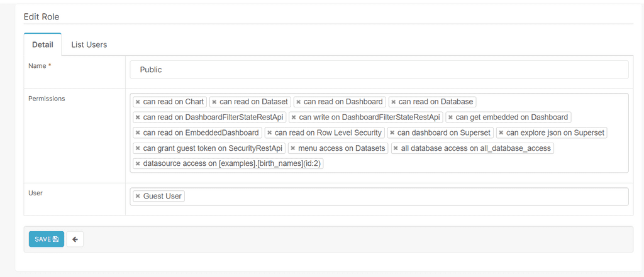Image resolution: width=644 pixels, height=277 pixels.
Task: Remove 'can write on DashboardFilterStateRestApi' tag
Action: coord(294,117)
